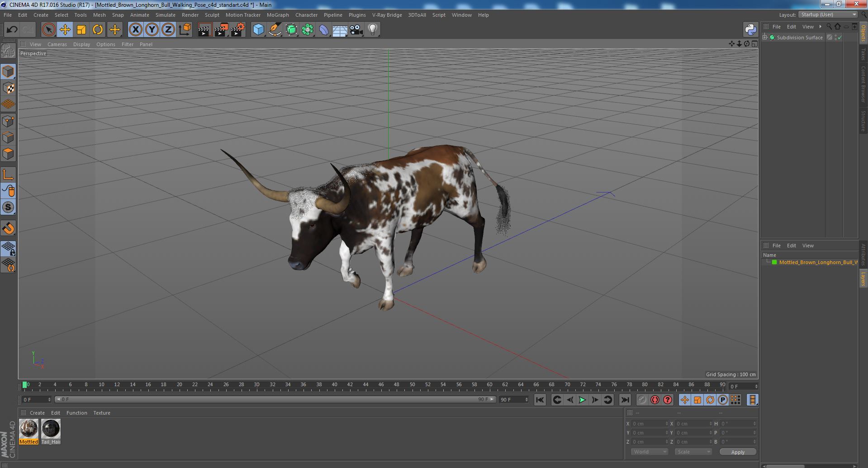Toggle record active objects button

[642, 400]
